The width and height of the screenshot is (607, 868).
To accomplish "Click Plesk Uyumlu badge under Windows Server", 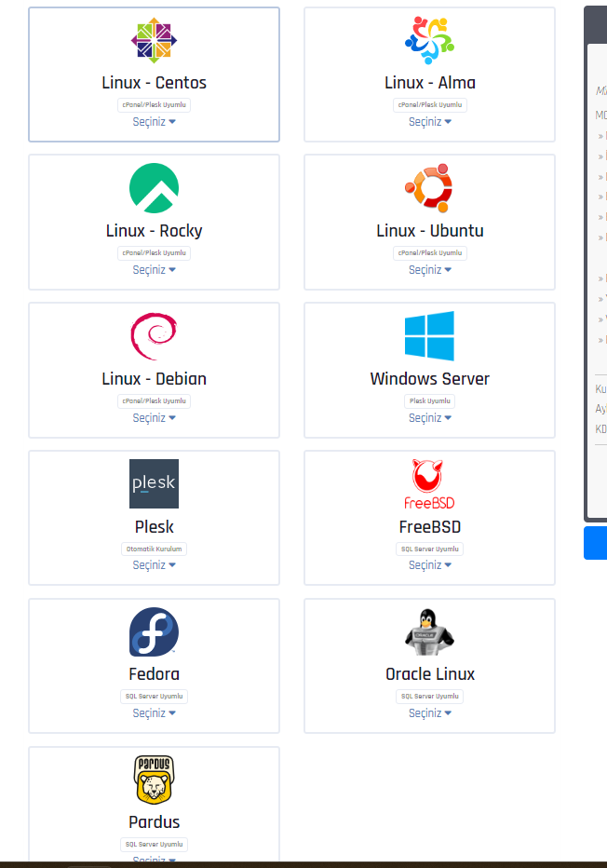I will click(430, 400).
